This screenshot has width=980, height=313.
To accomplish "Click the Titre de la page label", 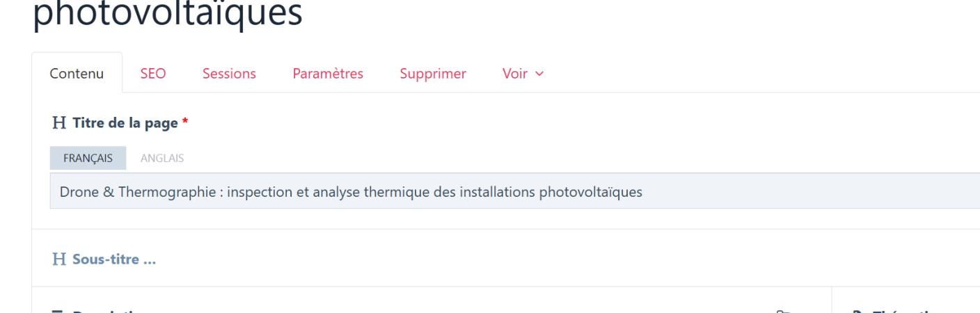I will [x=125, y=123].
